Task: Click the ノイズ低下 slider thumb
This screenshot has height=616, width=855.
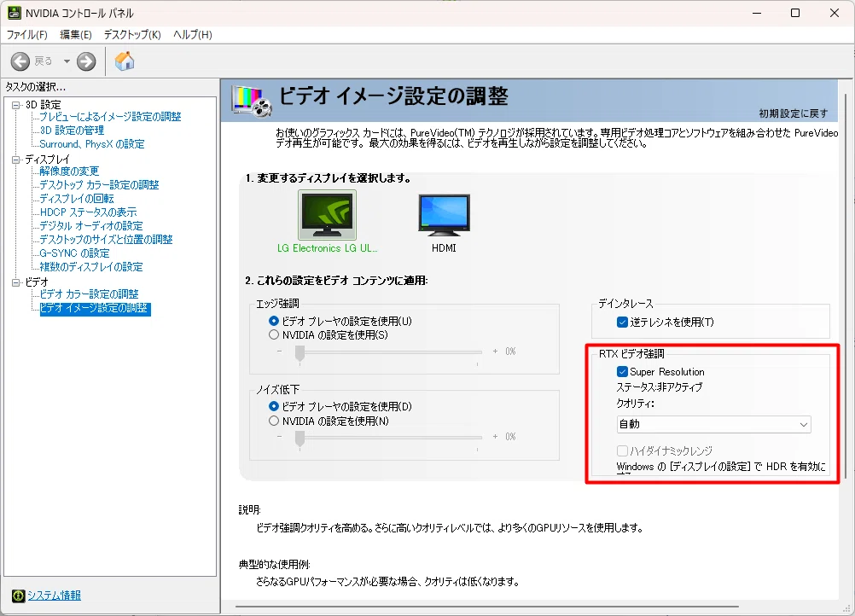Action: point(300,439)
